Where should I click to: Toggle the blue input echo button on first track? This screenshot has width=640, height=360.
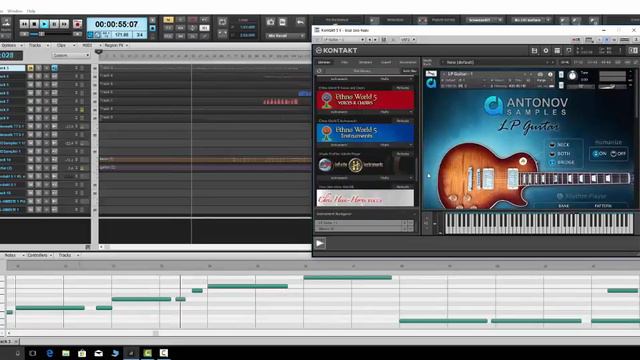(54, 68)
